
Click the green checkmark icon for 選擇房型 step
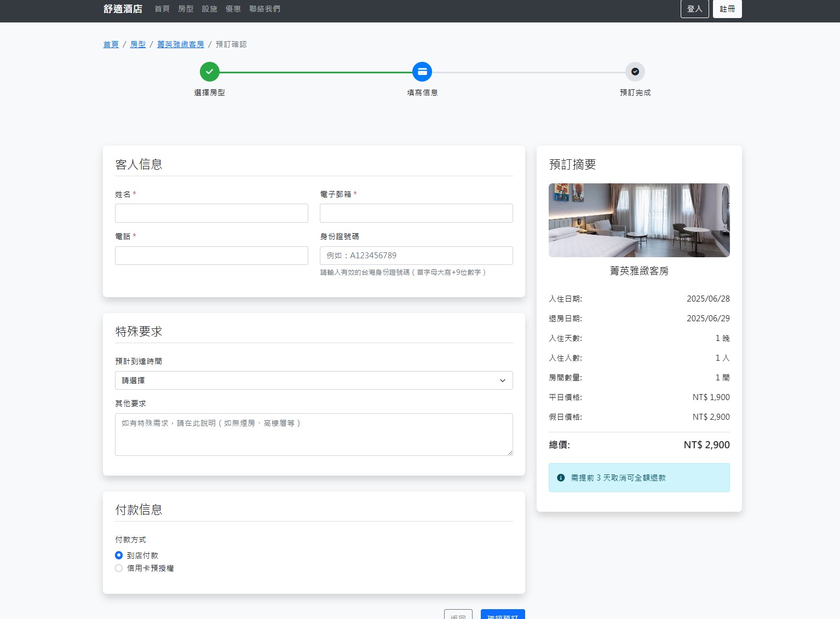pyautogui.click(x=210, y=71)
